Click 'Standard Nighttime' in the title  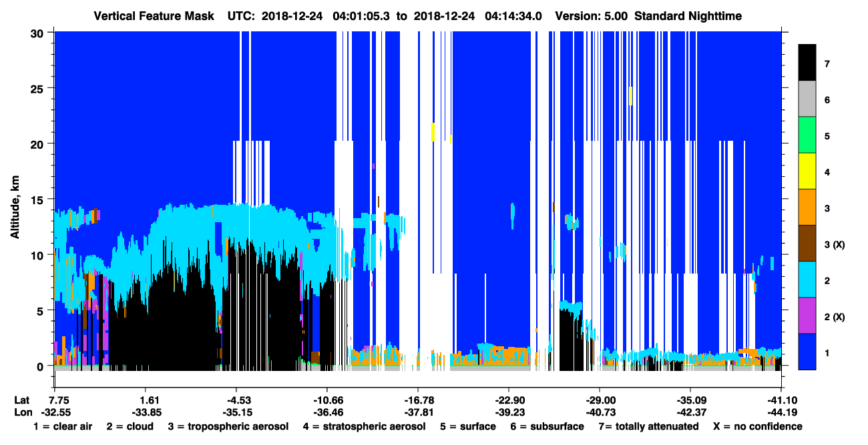(x=687, y=16)
